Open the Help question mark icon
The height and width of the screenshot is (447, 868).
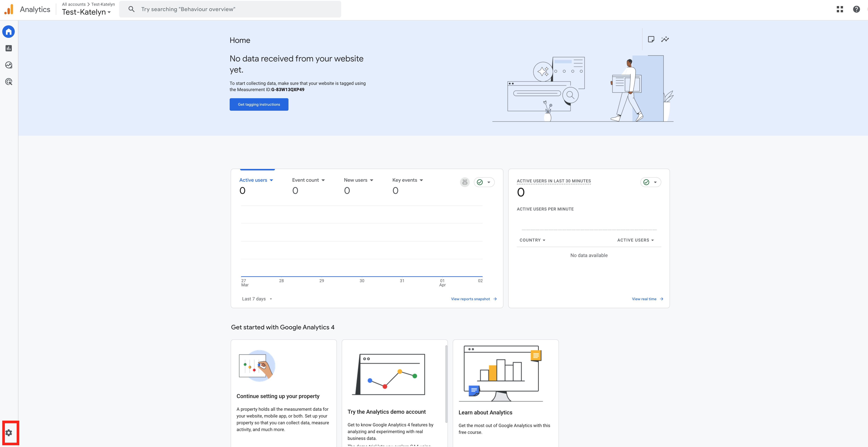coord(856,9)
